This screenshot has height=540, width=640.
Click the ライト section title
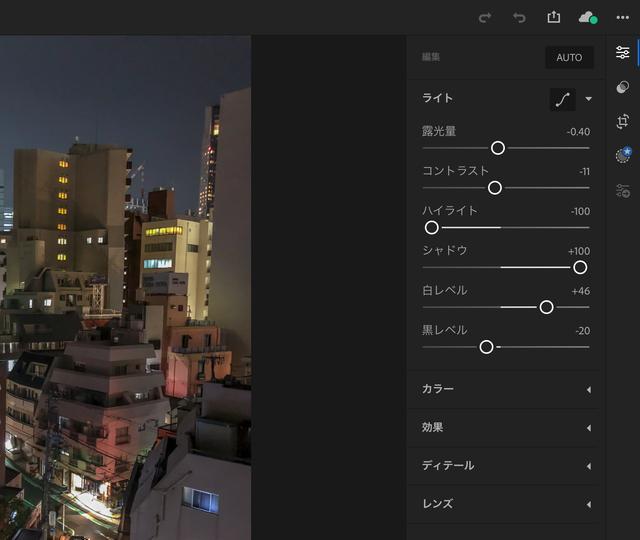tap(437, 98)
